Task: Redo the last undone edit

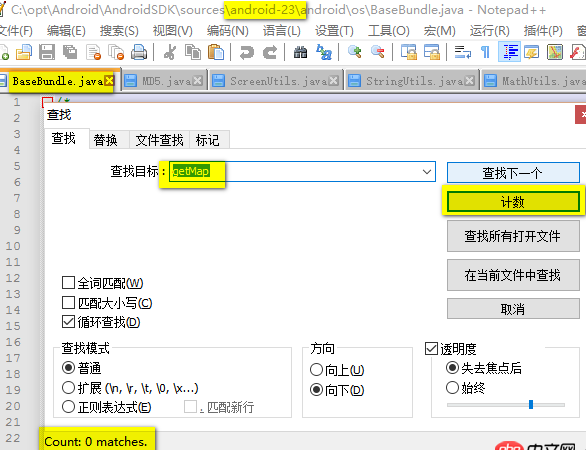Action: (x=270, y=52)
